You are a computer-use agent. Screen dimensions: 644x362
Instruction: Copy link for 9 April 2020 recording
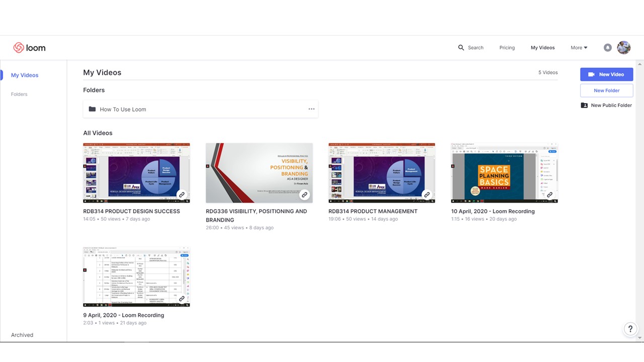click(x=182, y=299)
